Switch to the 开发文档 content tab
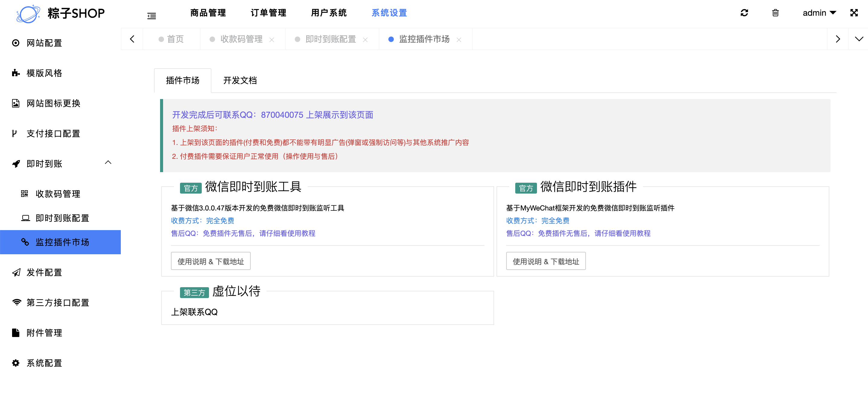Viewport: 868px width, 398px height. pyautogui.click(x=240, y=81)
